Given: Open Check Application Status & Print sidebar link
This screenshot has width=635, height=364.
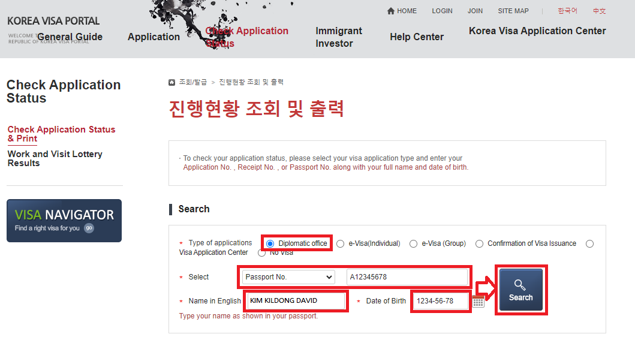Looking at the screenshot, I should coord(62,134).
